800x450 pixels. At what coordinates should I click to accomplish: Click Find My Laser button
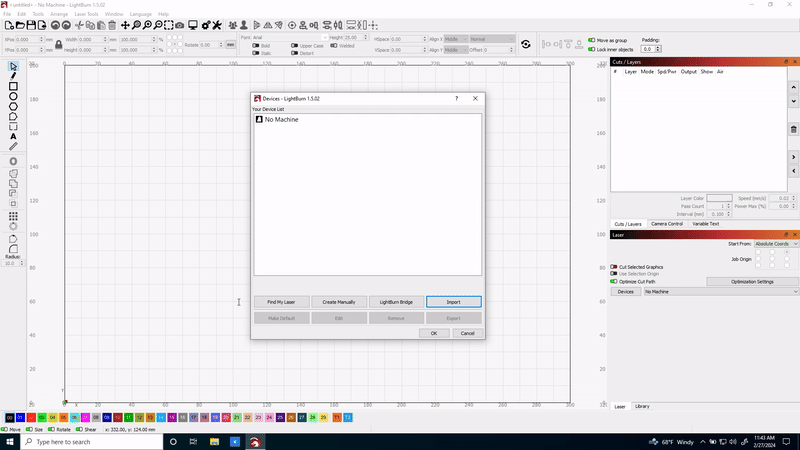281,302
